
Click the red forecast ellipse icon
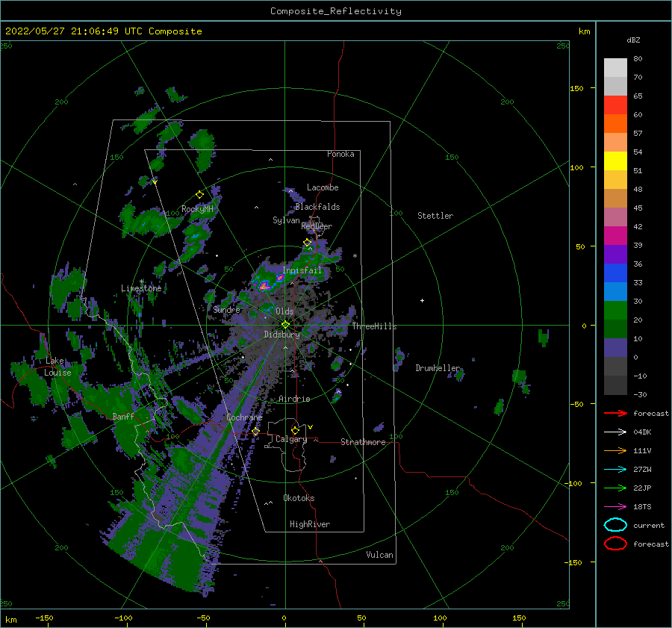[615, 544]
